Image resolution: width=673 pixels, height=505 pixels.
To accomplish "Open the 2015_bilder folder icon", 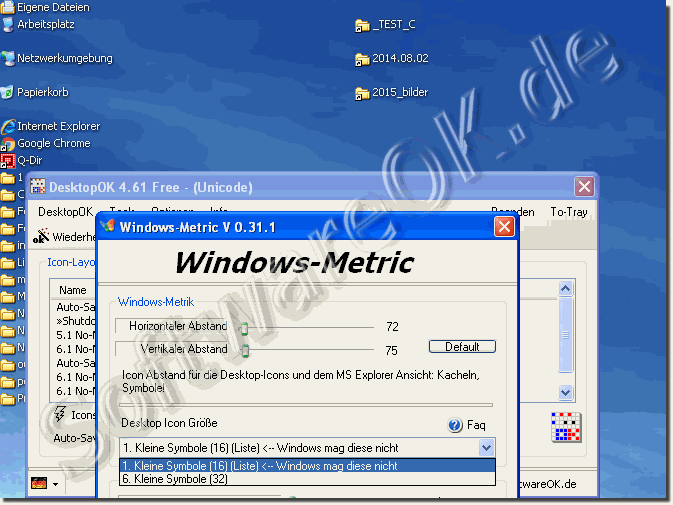I will (362, 93).
